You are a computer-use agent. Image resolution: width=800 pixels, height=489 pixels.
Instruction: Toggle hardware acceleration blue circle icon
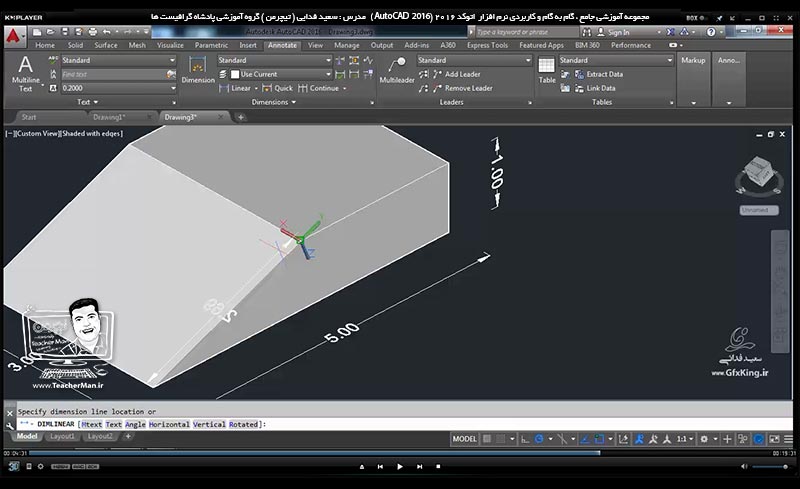(759, 439)
